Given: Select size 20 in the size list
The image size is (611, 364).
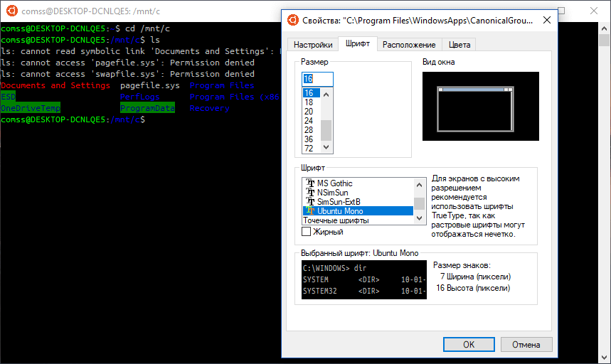Looking at the screenshot, I should pos(312,112).
